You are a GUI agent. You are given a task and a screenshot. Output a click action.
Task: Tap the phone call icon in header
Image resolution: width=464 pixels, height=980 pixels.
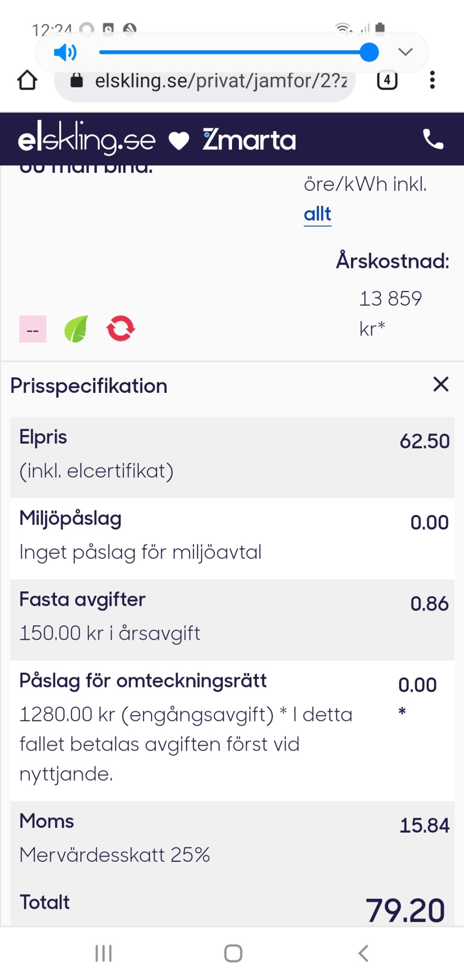(x=433, y=140)
